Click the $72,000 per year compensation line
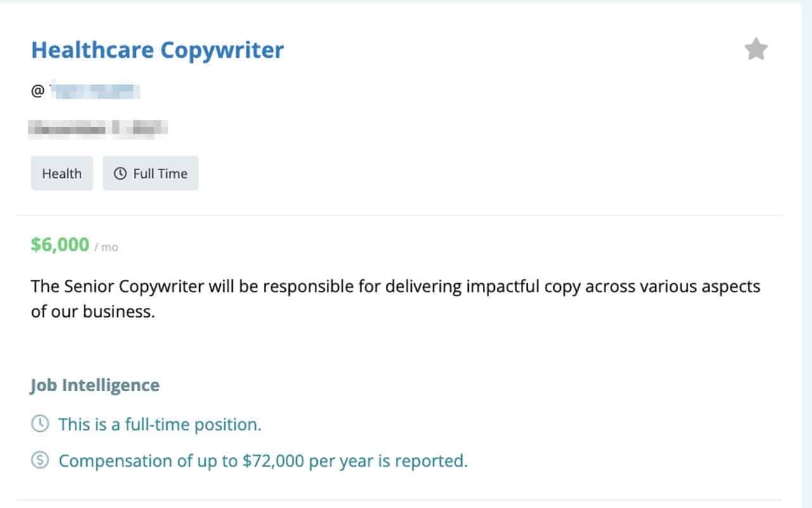Viewport: 812px width, 508px height. pyautogui.click(x=263, y=460)
